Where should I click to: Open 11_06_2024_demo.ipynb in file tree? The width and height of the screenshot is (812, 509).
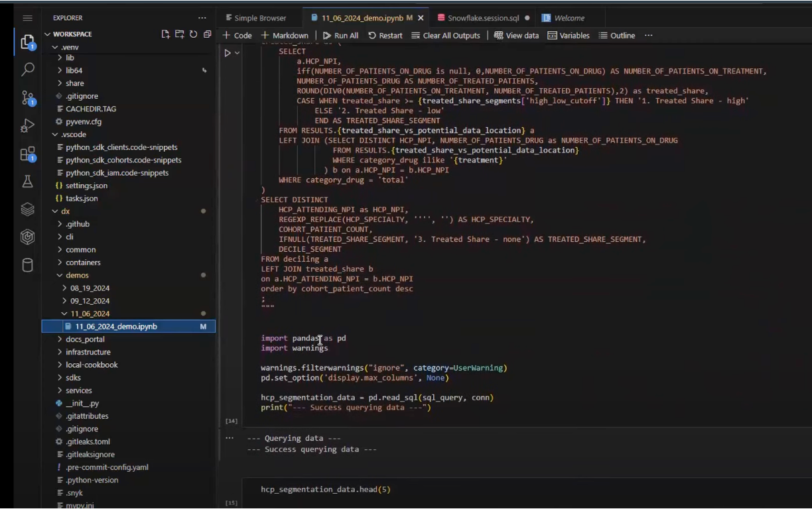point(129,327)
